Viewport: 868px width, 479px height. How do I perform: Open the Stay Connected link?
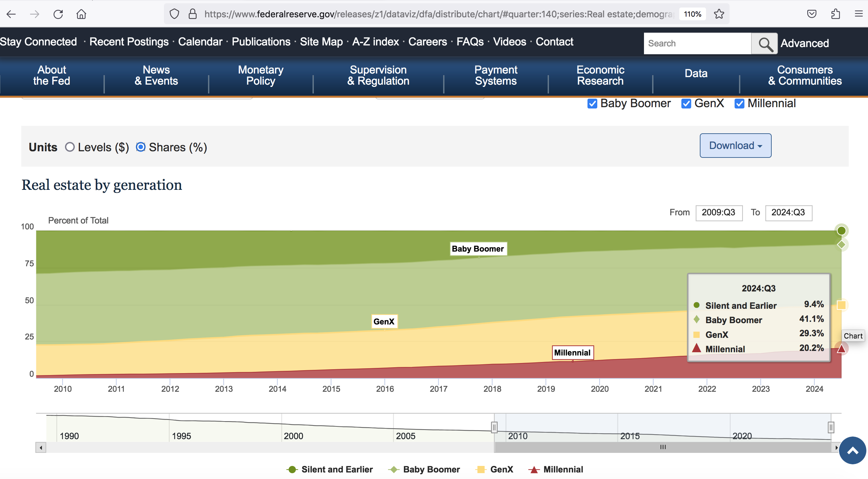pyautogui.click(x=38, y=41)
